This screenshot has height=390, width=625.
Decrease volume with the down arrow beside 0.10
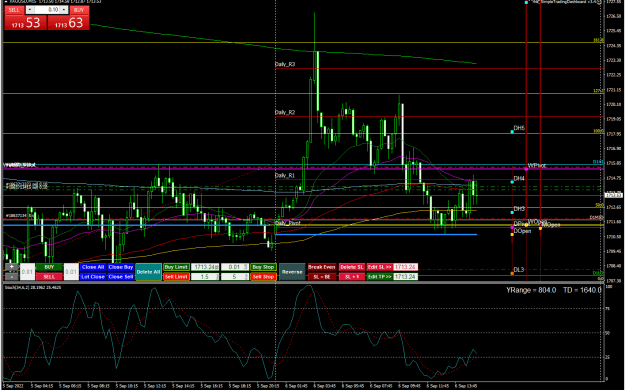pyautogui.click(x=30, y=10)
